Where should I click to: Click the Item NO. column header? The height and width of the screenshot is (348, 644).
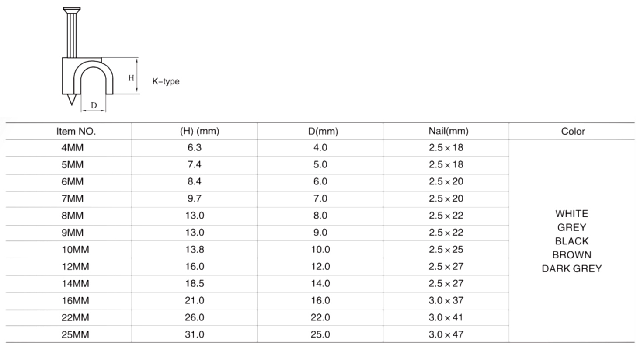[x=76, y=131]
